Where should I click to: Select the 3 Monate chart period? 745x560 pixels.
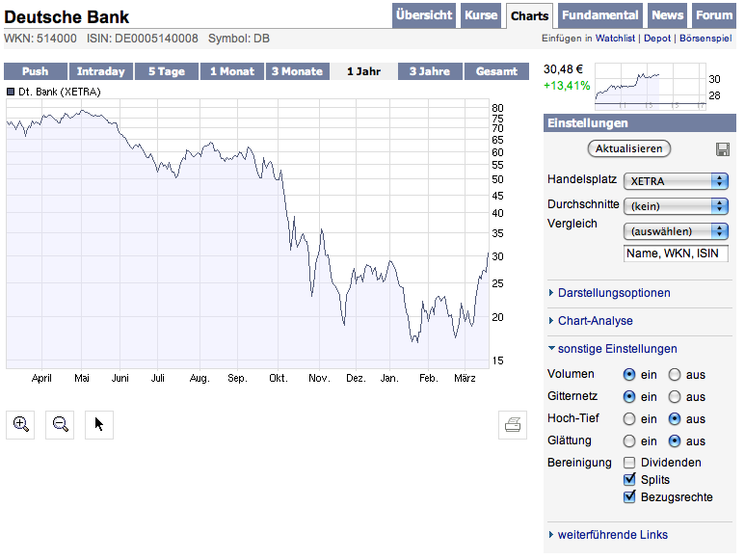298,71
